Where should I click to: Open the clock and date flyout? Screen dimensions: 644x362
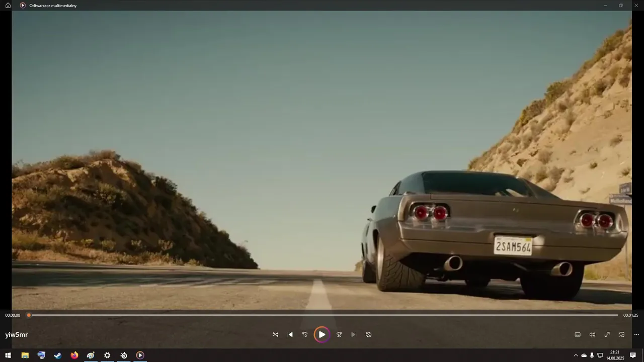(x=615, y=355)
